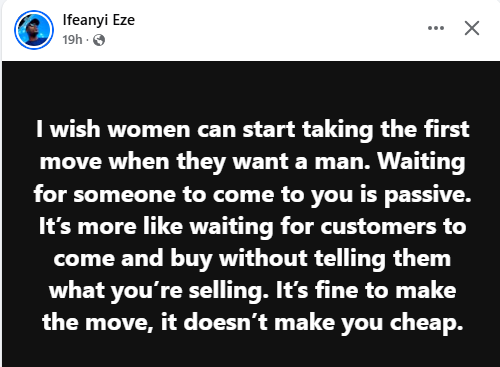The width and height of the screenshot is (500, 367).
Task: Click the globe public audience icon
Action: click(99, 40)
